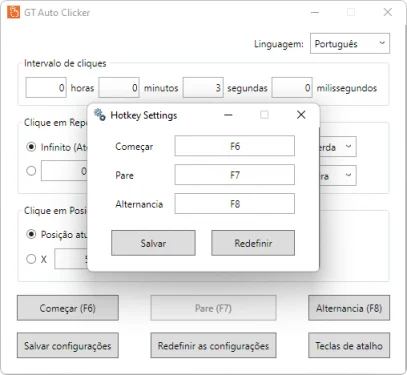Close the GT Auto Clicker window

coord(388,12)
